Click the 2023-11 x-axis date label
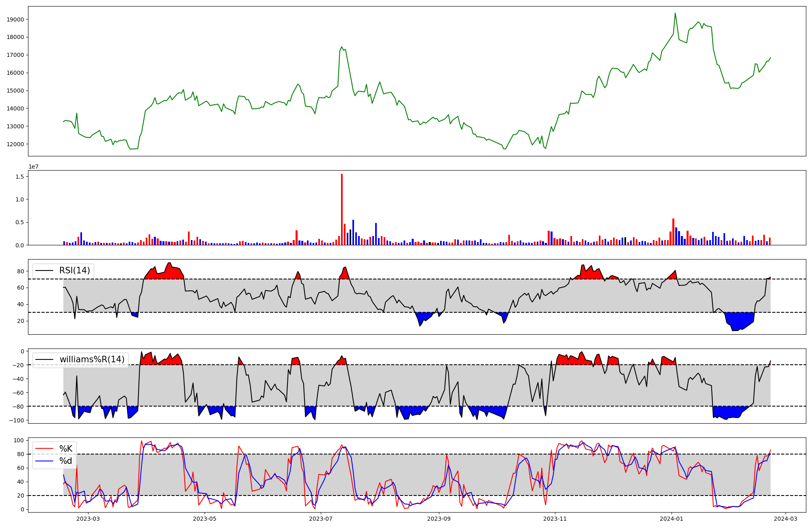This screenshot has height=528, width=812. (x=555, y=519)
